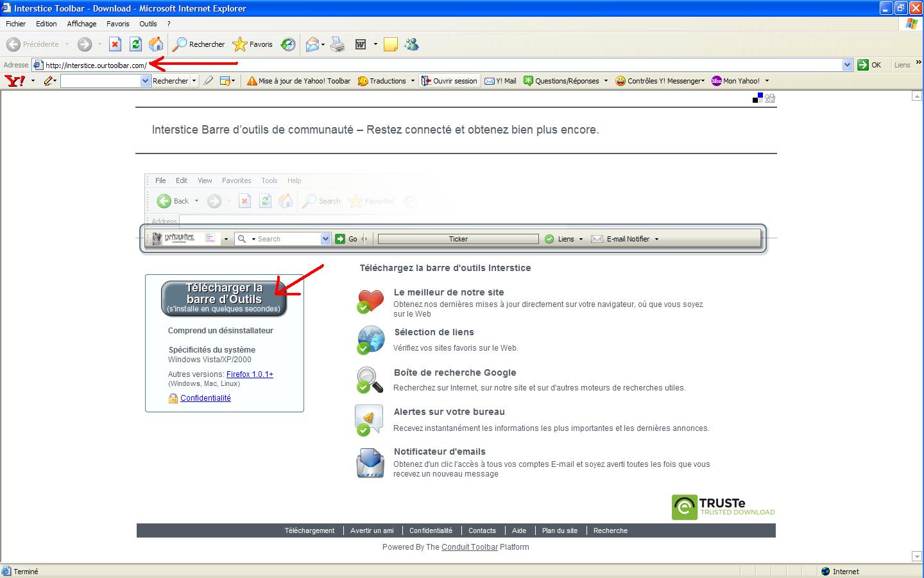
Task: Expand the Mon Yahoo! dropdown arrow
Action: [x=767, y=81]
